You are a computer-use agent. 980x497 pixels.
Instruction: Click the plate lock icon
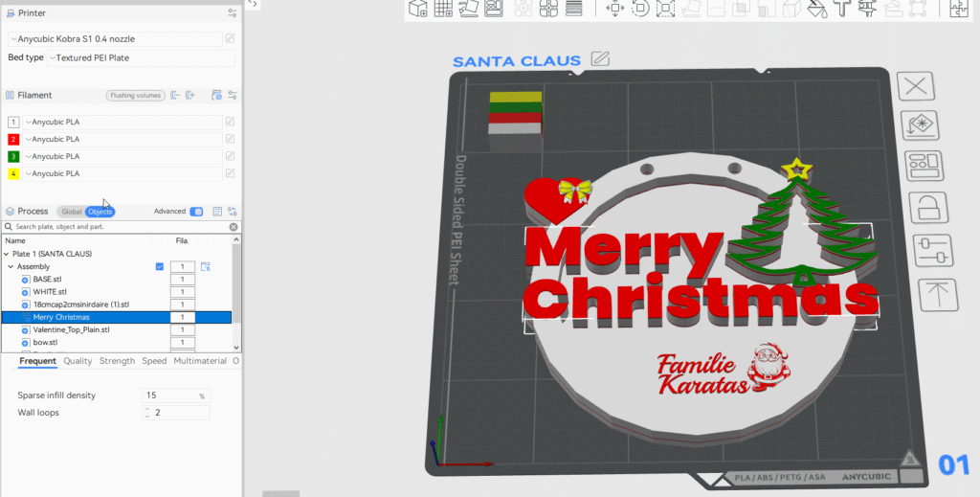point(920,207)
